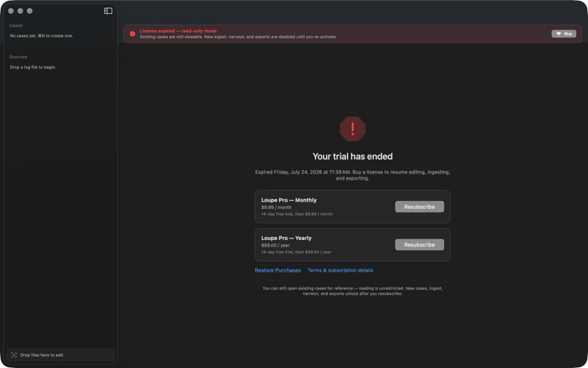Click the red alert icon in the license banner
The image size is (588, 368).
pyautogui.click(x=132, y=34)
